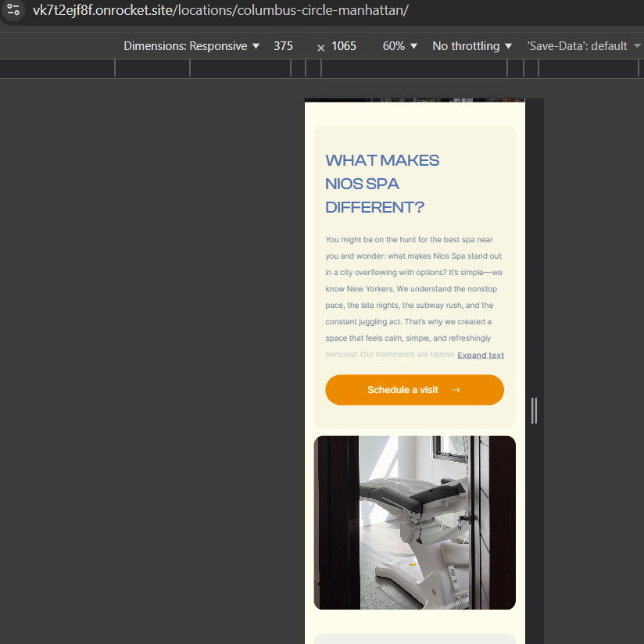The height and width of the screenshot is (644, 644).
Task: Click the device breakpoint ruler bar
Action: pyautogui.click(x=322, y=68)
